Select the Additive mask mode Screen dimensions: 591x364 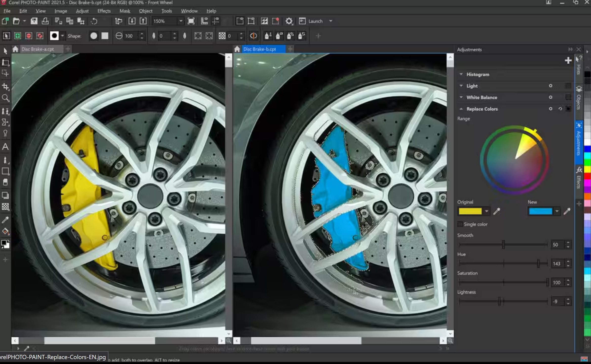(x=18, y=36)
